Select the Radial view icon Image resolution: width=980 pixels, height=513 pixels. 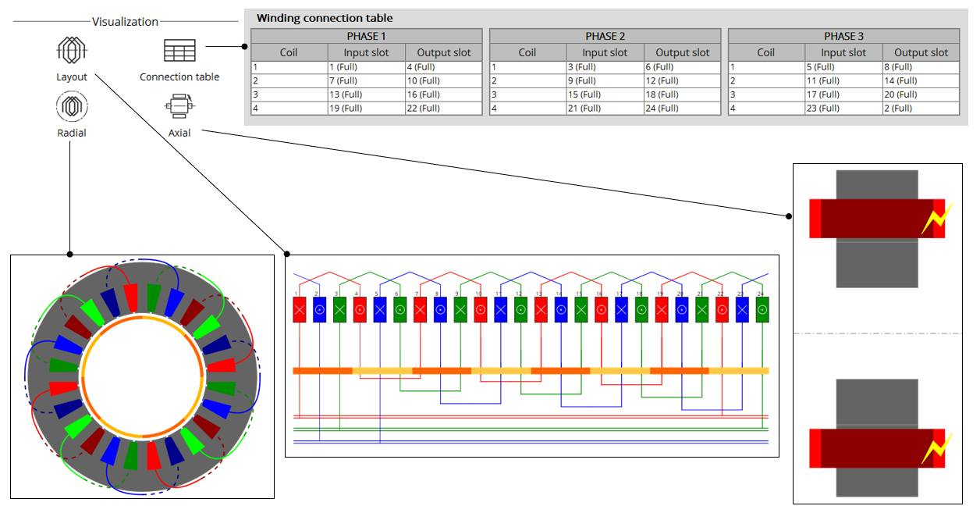[71, 106]
